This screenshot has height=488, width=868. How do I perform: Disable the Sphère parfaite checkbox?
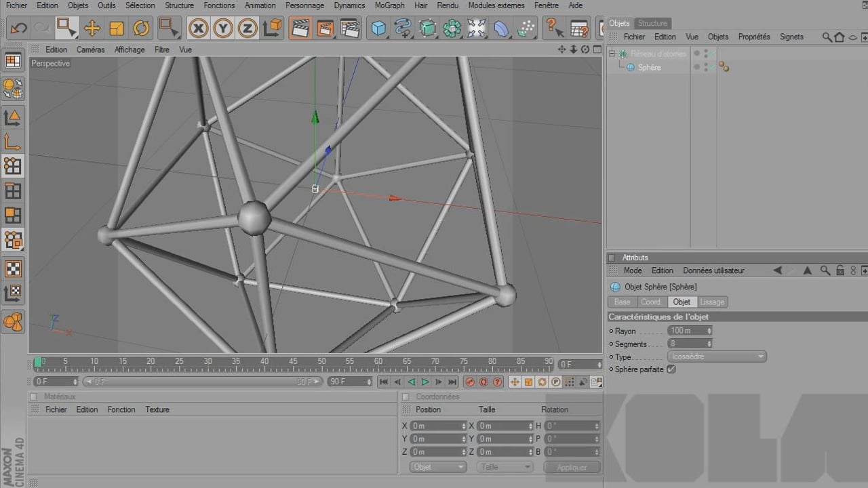point(671,369)
